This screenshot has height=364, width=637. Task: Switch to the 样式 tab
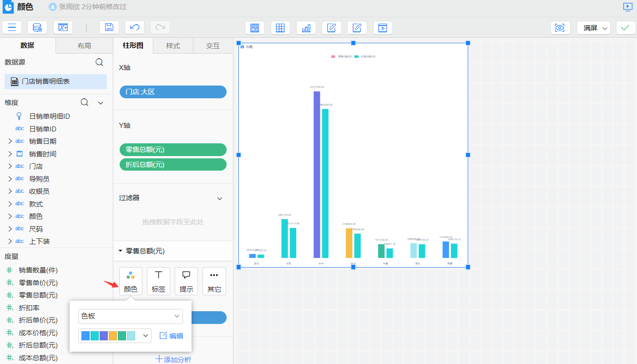[x=173, y=46]
